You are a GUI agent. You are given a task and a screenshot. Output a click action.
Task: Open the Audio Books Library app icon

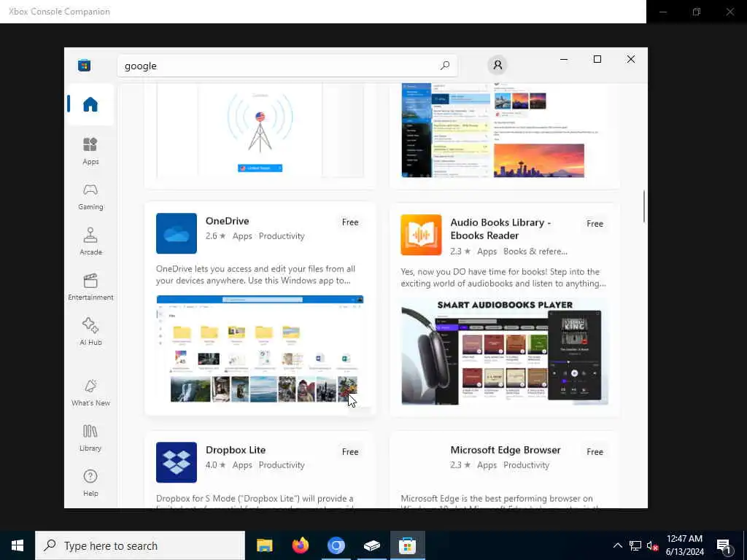tap(421, 235)
